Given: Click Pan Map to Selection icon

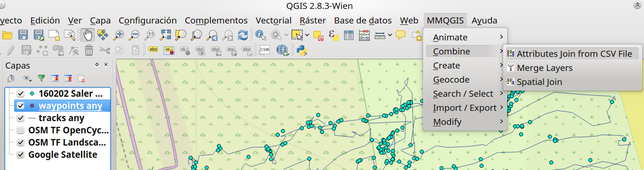Looking at the screenshot, I should 103,35.
